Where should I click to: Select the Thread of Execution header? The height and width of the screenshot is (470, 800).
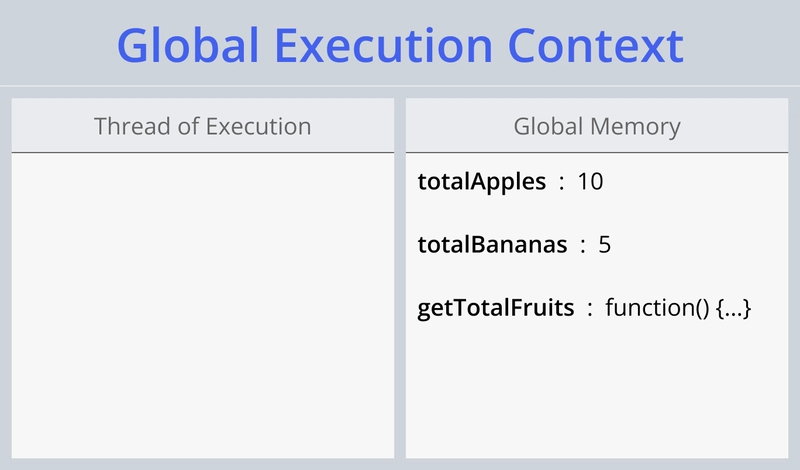[x=203, y=126]
